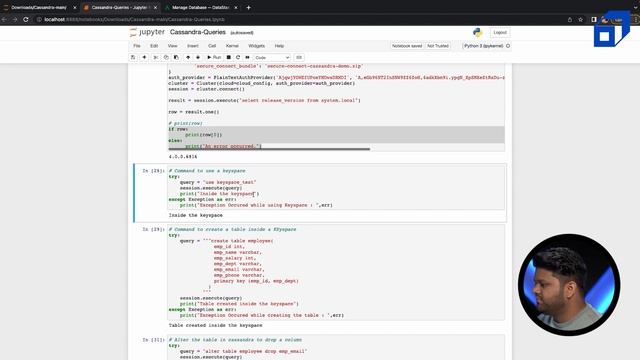Image resolution: width=640 pixels, height=360 pixels.
Task: Close the Downloads/Cassandra-main browser tab
Action: click(x=74, y=7)
